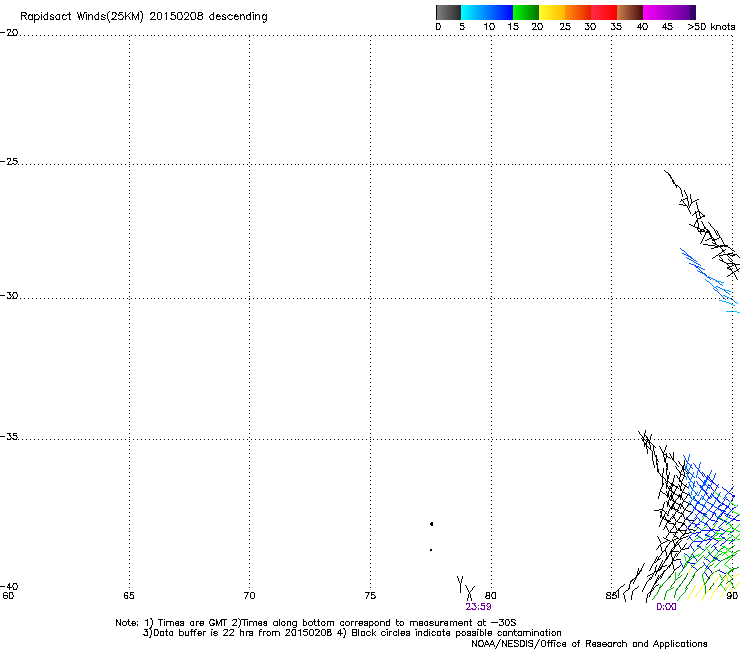Click the '-30' latitude axis label

tap(9, 295)
